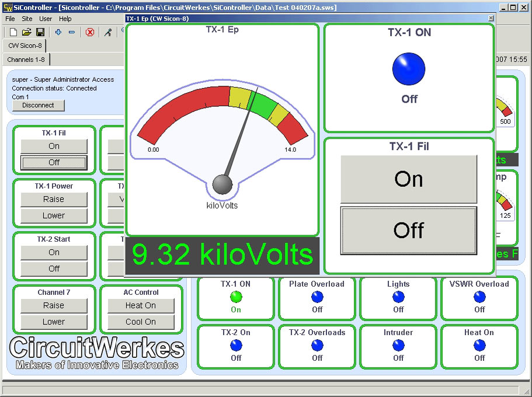Click the blue plus toolbar icon
The width and height of the screenshot is (532, 397).
[58, 32]
